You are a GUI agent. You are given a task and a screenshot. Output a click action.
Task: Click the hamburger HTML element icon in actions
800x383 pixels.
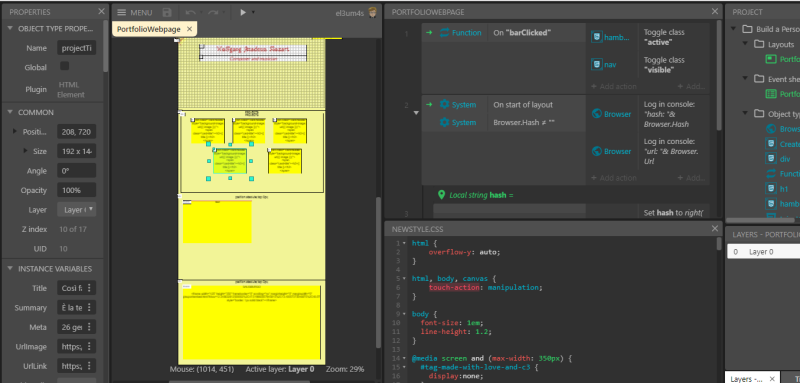click(596, 37)
